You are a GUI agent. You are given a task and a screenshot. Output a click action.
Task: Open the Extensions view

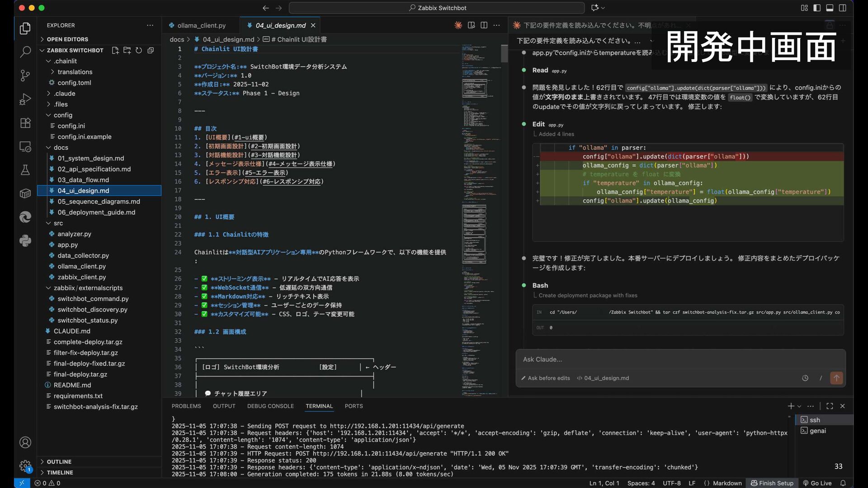[25, 123]
